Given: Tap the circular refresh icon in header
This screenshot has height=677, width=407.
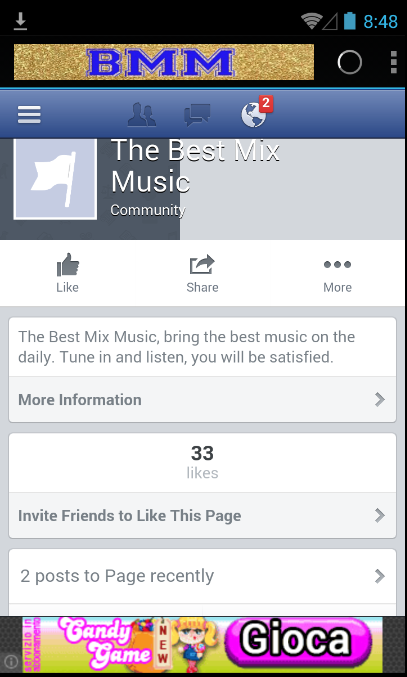Looking at the screenshot, I should (x=349, y=62).
